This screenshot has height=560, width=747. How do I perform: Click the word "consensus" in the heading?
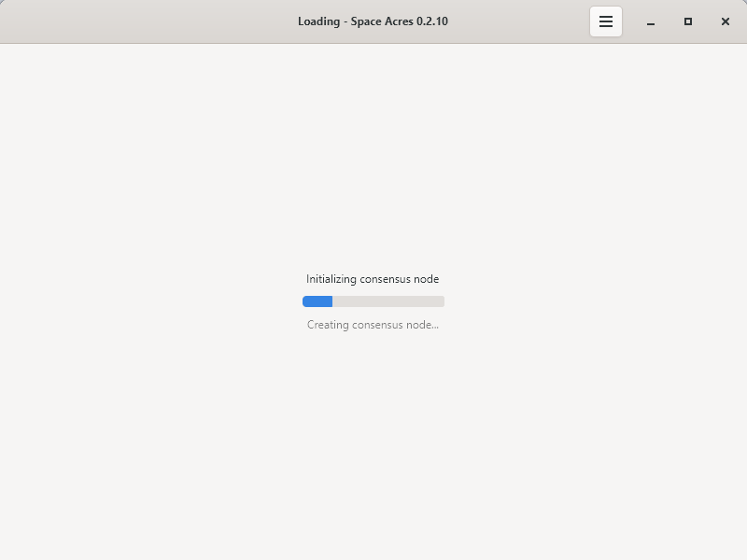point(386,279)
